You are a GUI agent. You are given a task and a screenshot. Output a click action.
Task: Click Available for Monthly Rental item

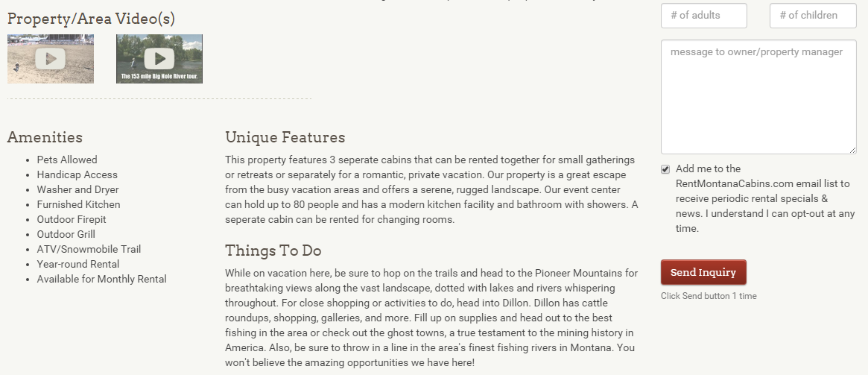pyautogui.click(x=101, y=279)
